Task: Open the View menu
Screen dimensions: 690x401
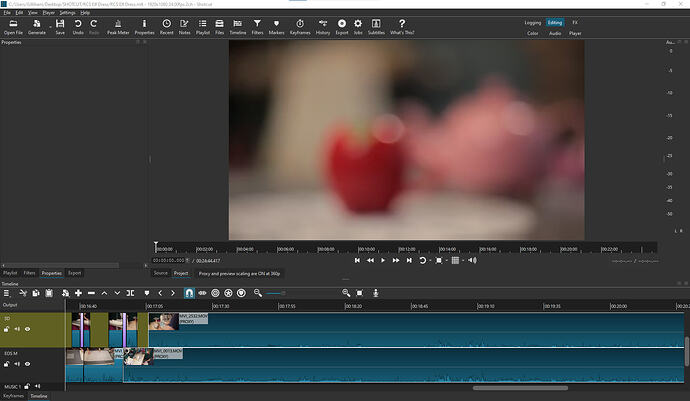Action: 33,13
